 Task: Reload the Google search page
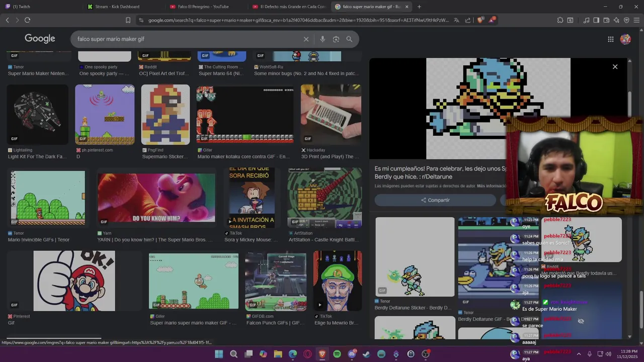point(27,20)
